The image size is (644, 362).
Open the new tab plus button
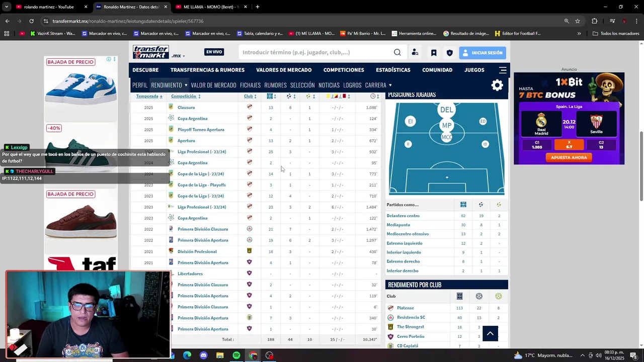point(258,7)
